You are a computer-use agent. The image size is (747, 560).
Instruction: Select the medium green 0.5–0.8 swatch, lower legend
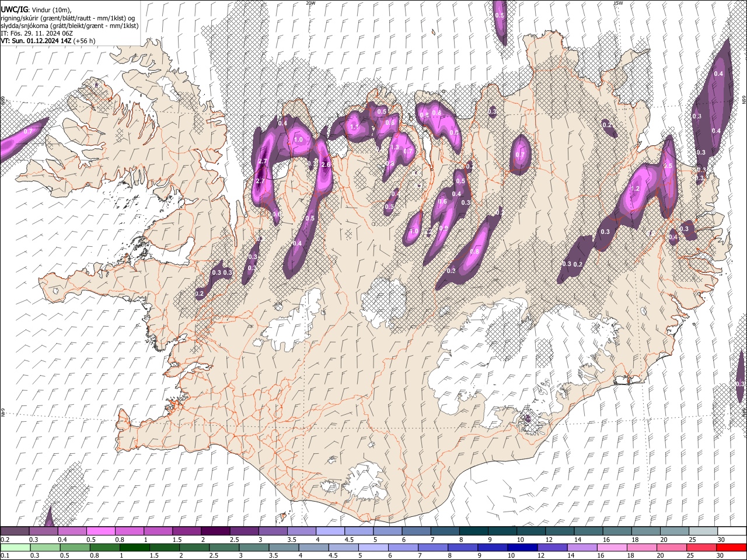tap(75, 548)
